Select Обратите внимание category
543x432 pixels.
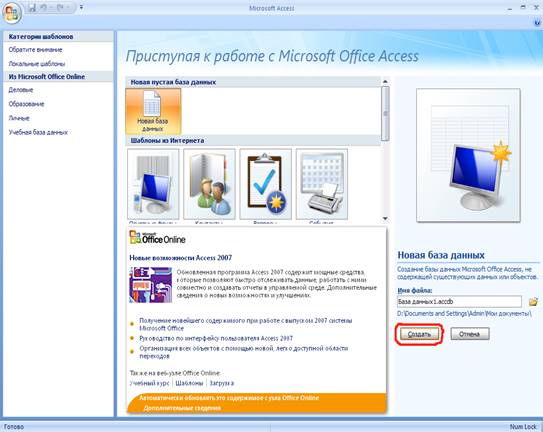35,50
